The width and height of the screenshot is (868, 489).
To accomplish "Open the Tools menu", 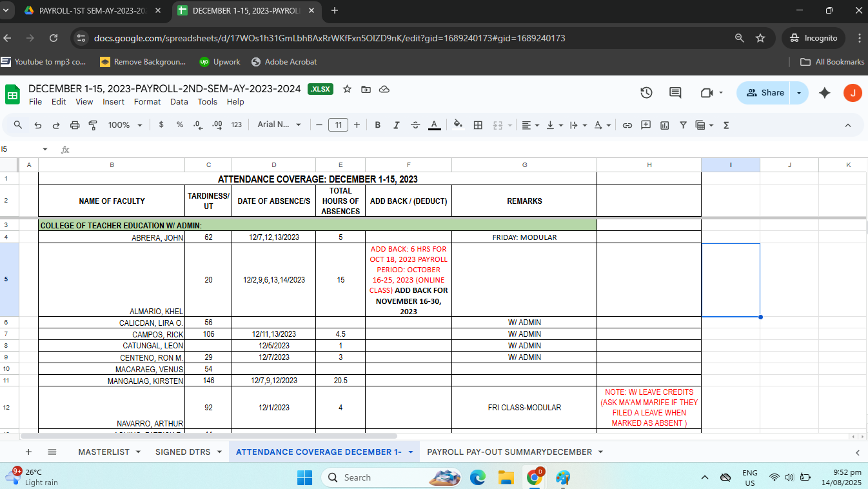I will (x=208, y=102).
